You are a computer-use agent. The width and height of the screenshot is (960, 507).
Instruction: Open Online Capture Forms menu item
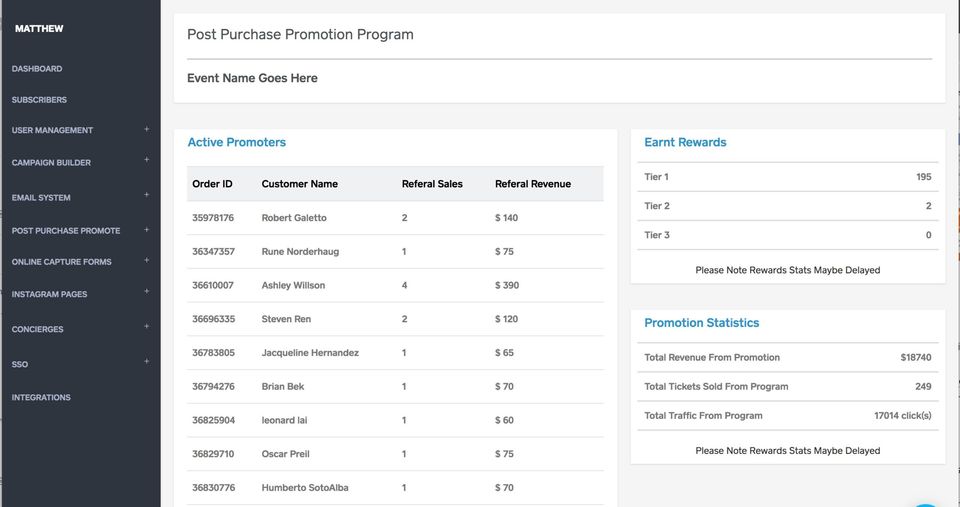[x=61, y=261]
